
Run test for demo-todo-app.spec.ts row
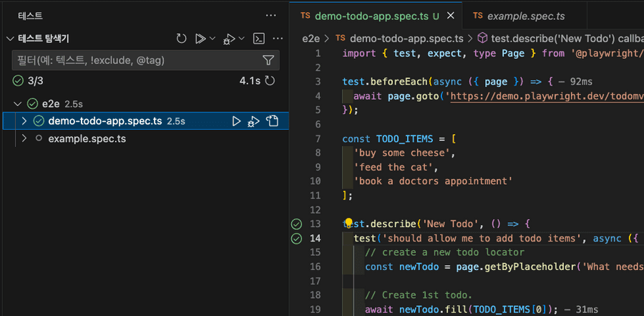(x=237, y=121)
